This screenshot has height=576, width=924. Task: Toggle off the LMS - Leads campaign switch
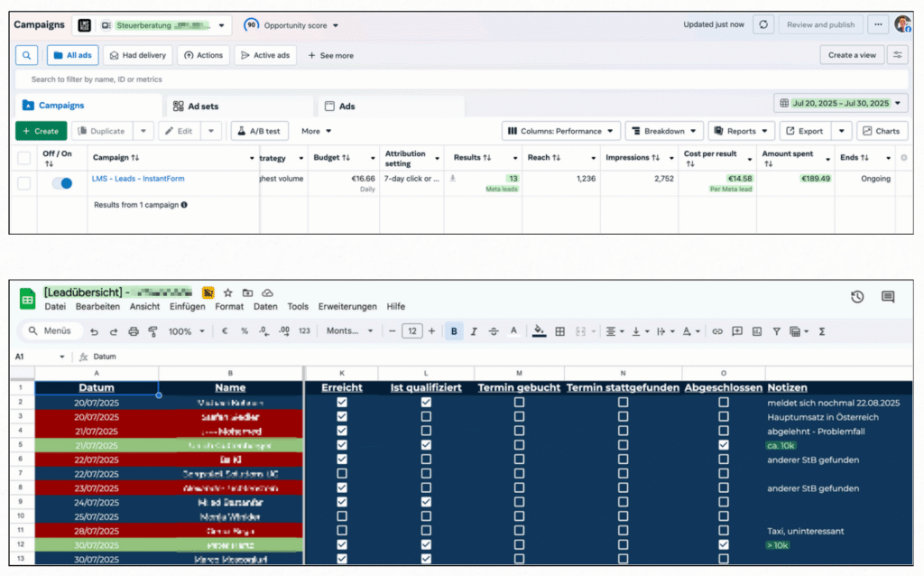click(62, 183)
